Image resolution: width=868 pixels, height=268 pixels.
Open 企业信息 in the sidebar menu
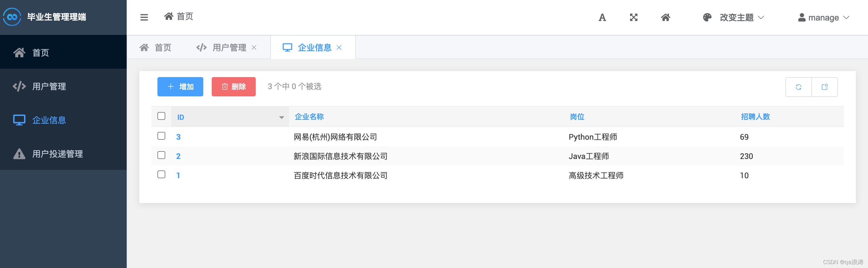pyautogui.click(x=63, y=120)
